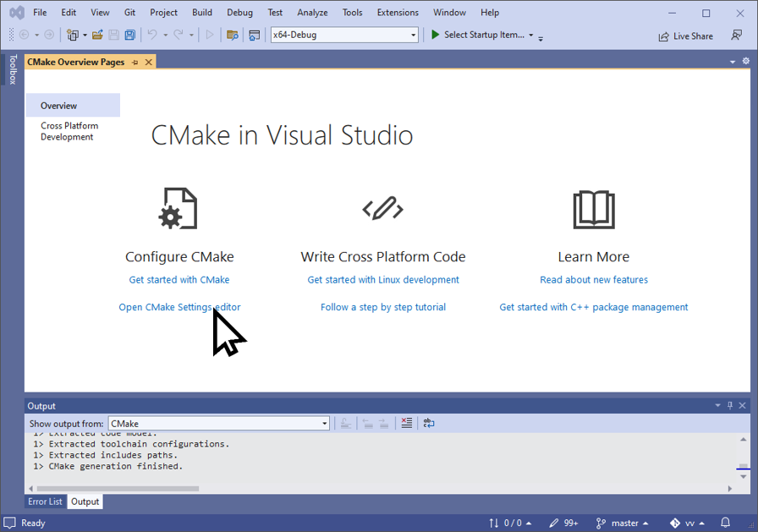The height and width of the screenshot is (532, 758).
Task: Expand the Toolbox side panel
Action: [x=13, y=69]
